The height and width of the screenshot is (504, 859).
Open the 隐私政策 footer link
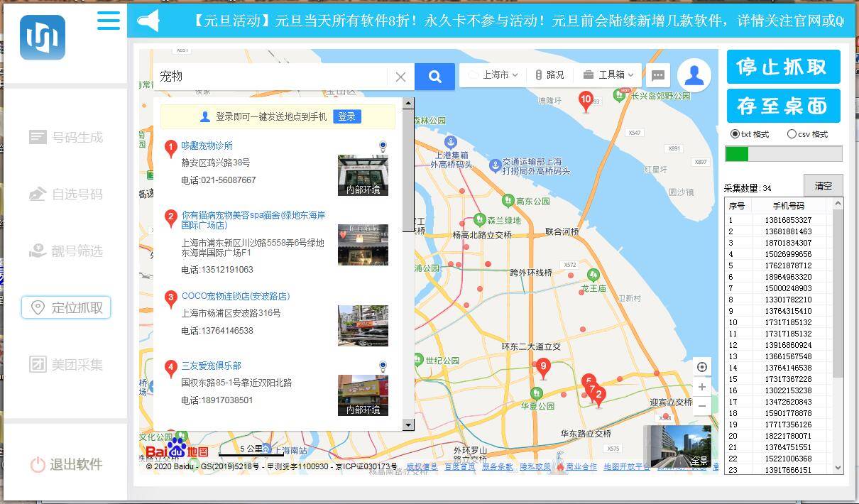pos(535,466)
